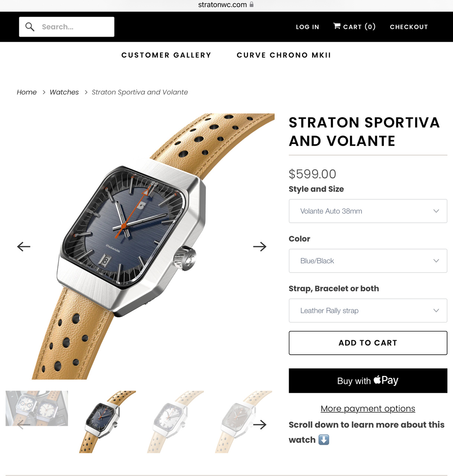Viewport: 453px width, 476px height.
Task: Buy with Apple Pay
Action: tap(368, 380)
